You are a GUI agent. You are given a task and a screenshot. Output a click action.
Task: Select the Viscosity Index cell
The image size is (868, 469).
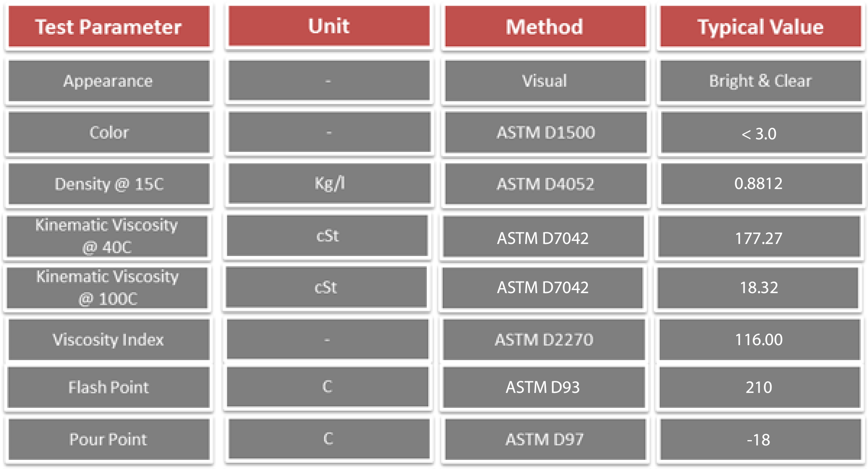pos(108,340)
